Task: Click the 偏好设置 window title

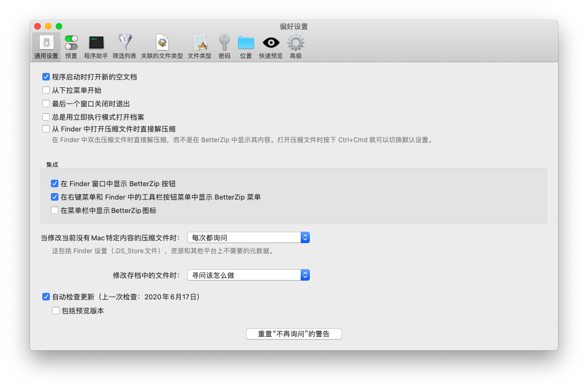Action: pyautogui.click(x=294, y=27)
